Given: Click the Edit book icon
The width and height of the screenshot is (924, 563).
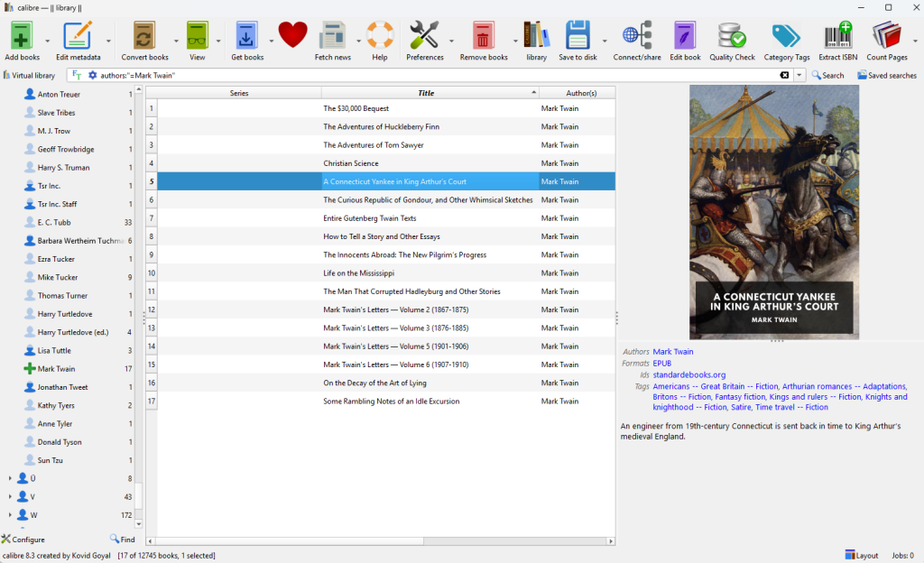Looking at the screenshot, I should coord(685,36).
